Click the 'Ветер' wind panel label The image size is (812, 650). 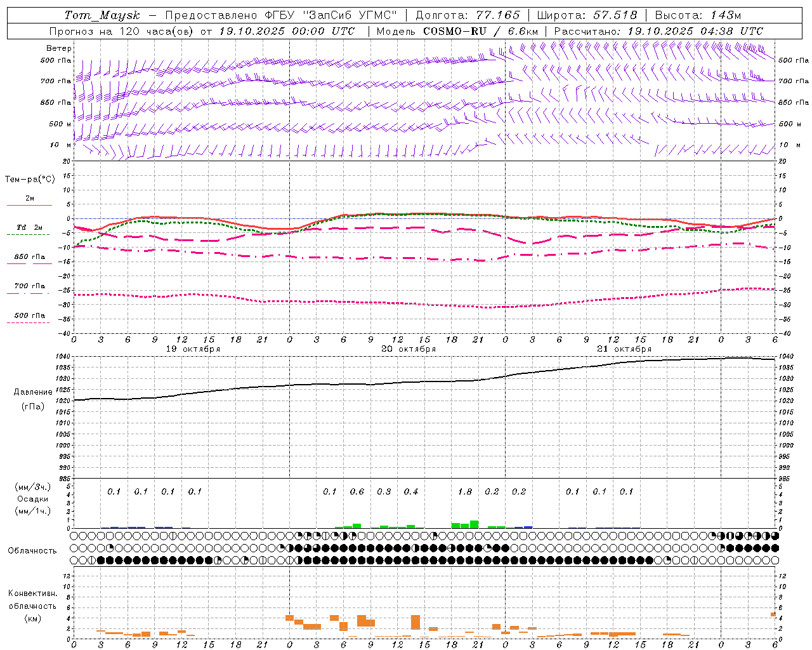(x=59, y=48)
